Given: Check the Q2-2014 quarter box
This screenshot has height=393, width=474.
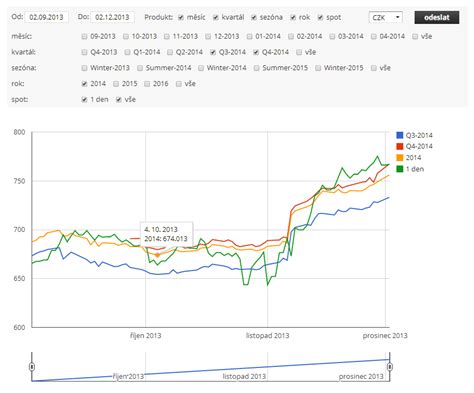Looking at the screenshot, I should pos(170,52).
